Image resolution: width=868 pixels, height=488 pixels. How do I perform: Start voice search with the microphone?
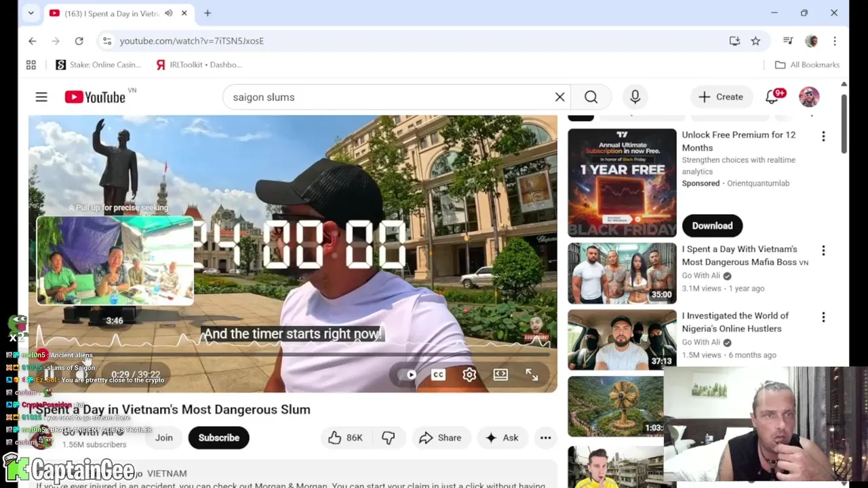635,97
